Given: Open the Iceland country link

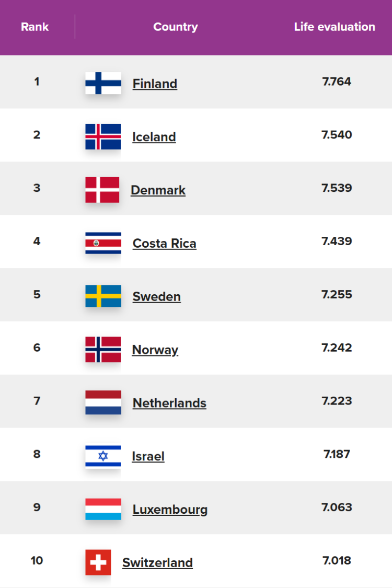Looking at the screenshot, I should point(154,137).
